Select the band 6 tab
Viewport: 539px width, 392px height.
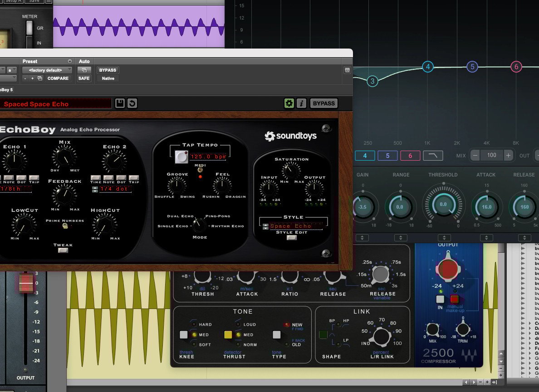pos(410,156)
